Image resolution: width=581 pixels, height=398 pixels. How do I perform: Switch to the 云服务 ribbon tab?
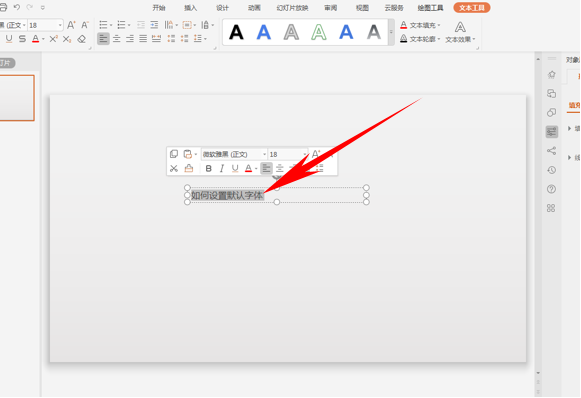394,8
